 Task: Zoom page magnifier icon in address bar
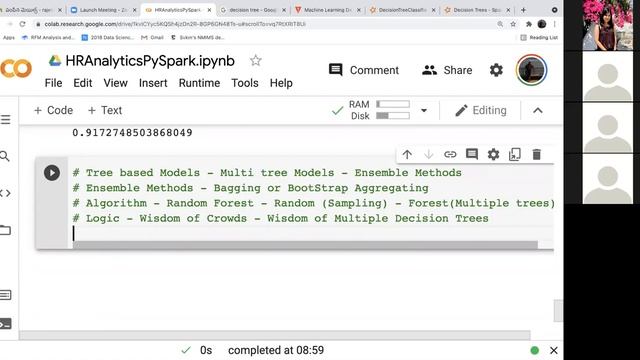pyautogui.click(x=500, y=24)
